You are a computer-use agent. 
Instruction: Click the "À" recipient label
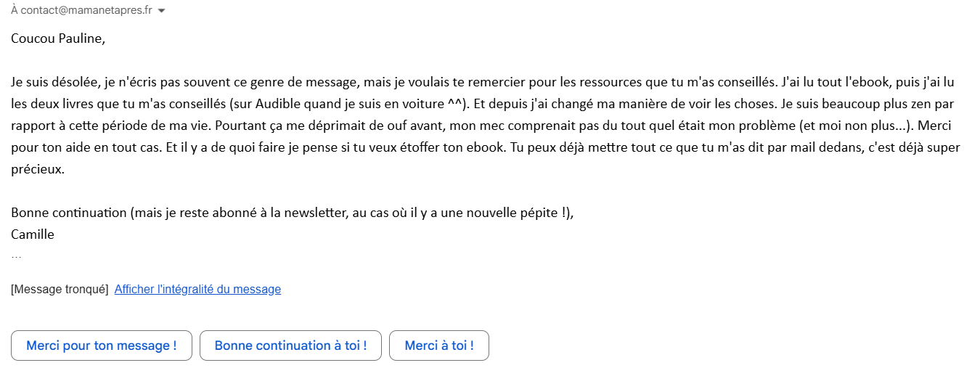click(15, 11)
